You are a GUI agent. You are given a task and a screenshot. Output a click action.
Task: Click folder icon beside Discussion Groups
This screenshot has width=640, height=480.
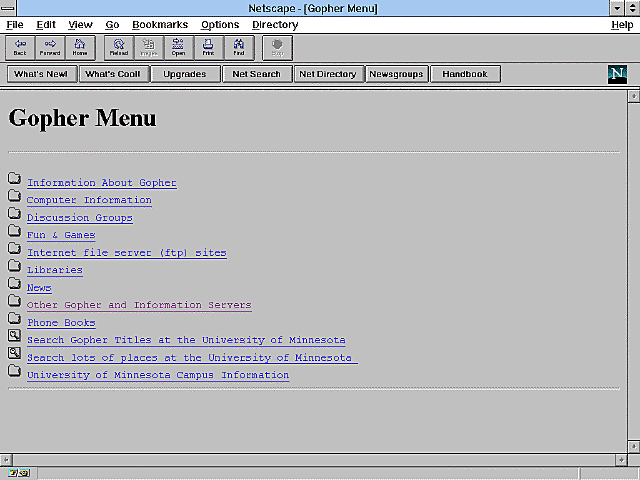[x=14, y=213]
